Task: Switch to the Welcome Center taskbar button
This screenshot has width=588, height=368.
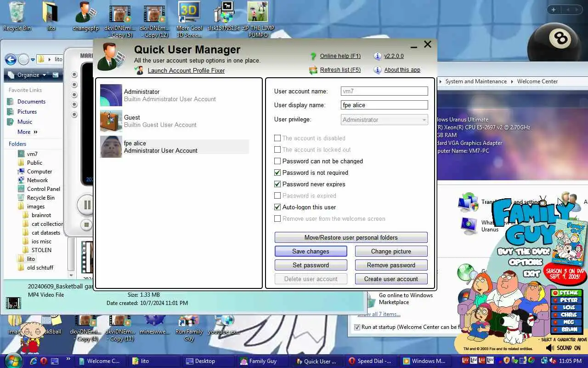Action: [99, 361]
